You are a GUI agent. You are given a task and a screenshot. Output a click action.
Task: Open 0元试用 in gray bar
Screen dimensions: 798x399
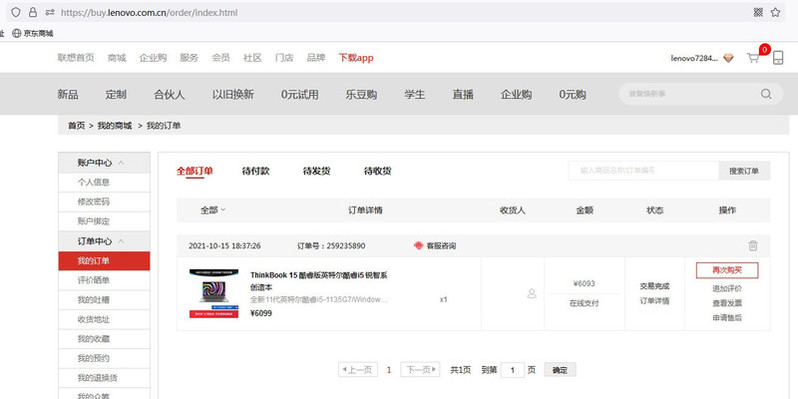point(300,94)
